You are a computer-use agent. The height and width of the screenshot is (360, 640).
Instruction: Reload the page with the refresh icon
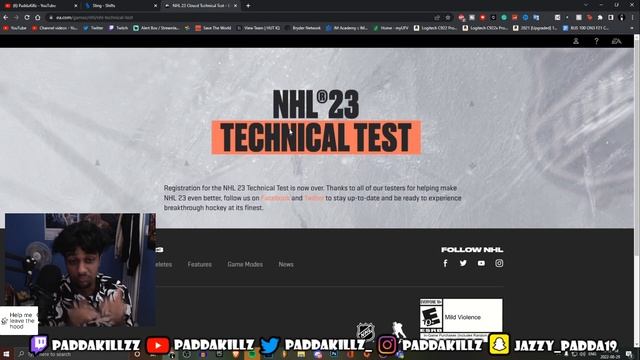click(27, 18)
